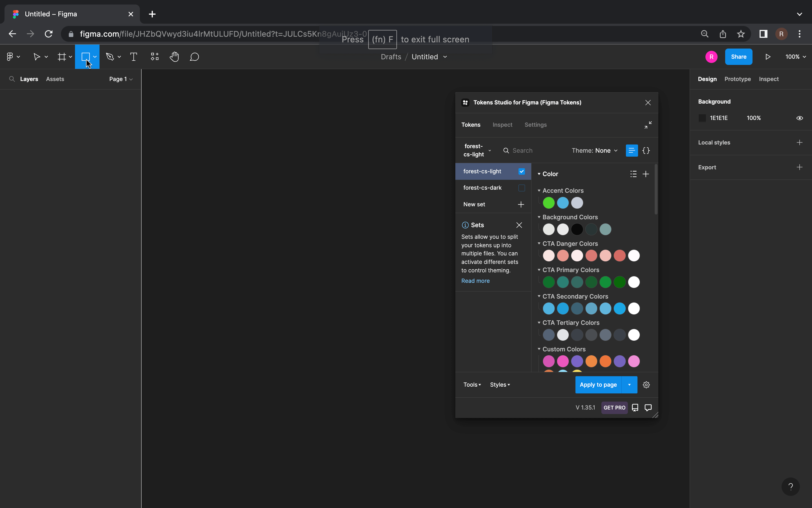Select the Pen tool
This screenshot has width=812, height=508.
pyautogui.click(x=110, y=57)
